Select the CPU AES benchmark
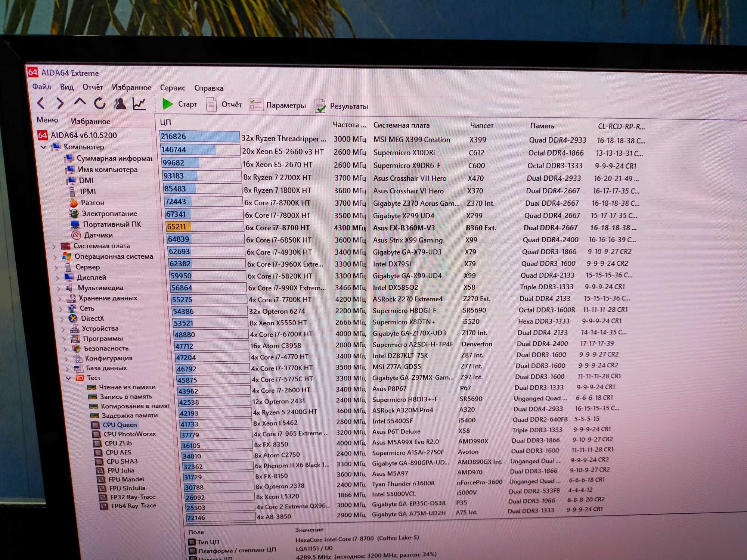Image resolution: width=747 pixels, height=560 pixels. 113,452
